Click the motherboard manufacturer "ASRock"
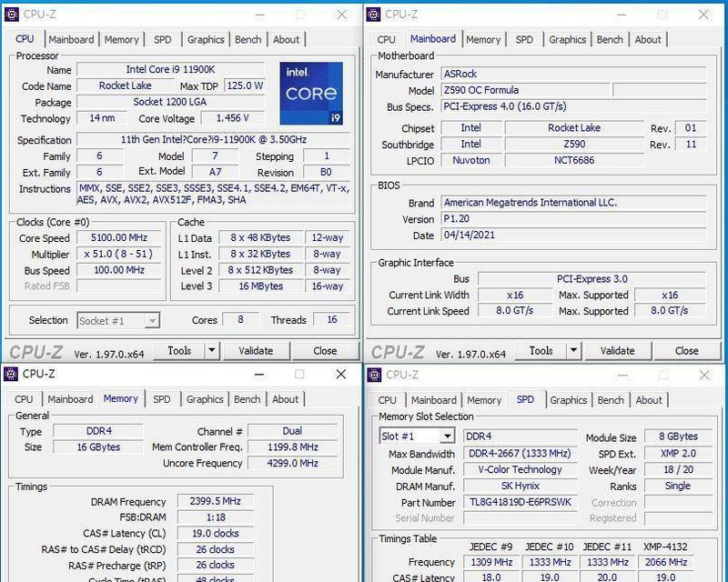Image resolution: width=728 pixels, height=582 pixels. click(x=574, y=75)
